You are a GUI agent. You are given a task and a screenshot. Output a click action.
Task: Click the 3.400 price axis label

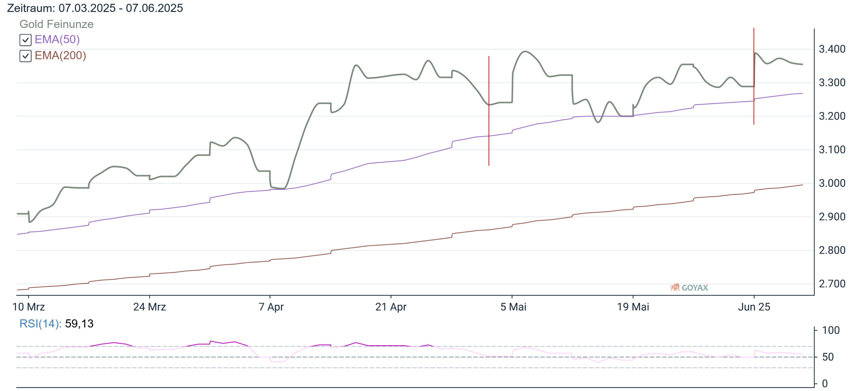click(x=832, y=49)
